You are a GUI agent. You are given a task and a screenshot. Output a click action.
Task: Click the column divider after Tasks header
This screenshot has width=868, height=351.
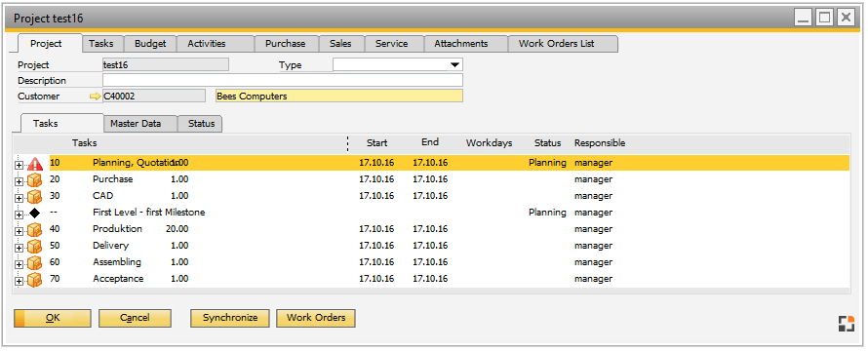coord(347,143)
